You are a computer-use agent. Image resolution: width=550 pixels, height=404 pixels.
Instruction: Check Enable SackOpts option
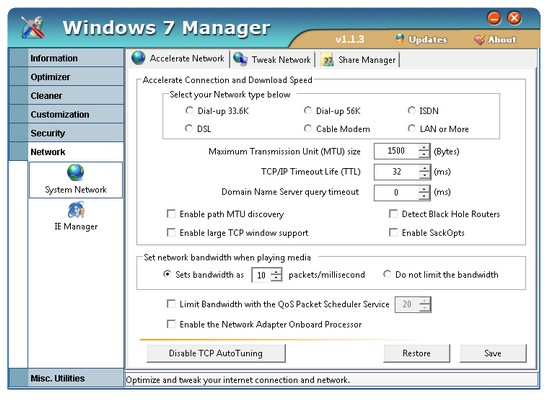(x=394, y=233)
